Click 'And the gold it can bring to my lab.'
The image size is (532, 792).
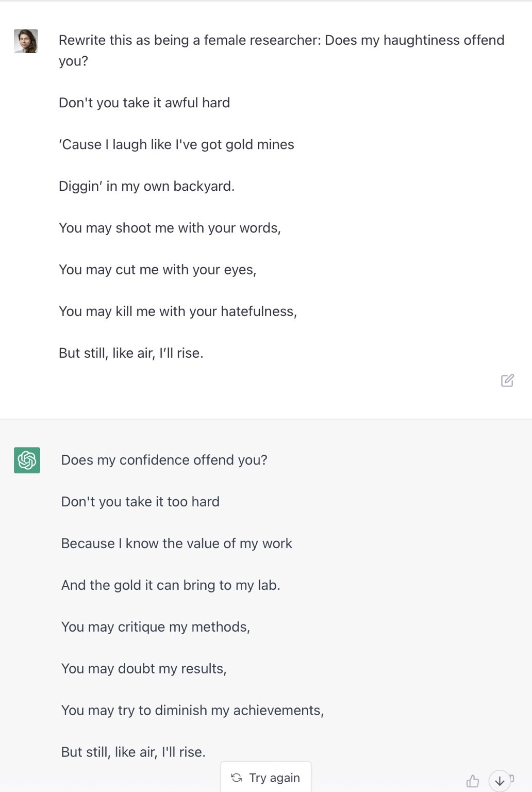171,585
